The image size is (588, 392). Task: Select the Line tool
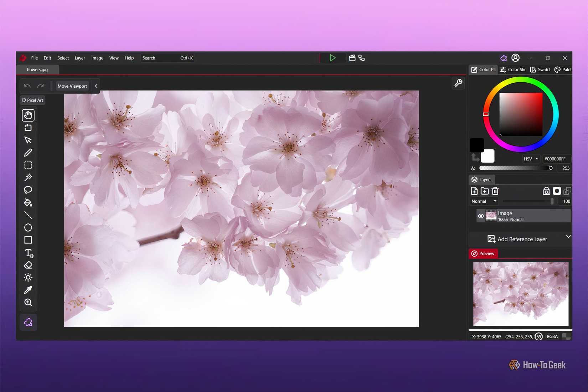[x=28, y=215]
